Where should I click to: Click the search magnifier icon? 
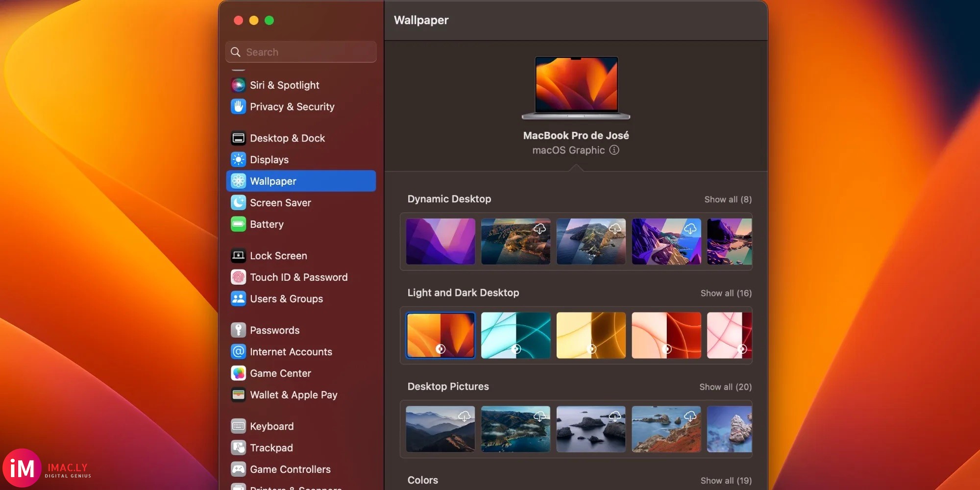click(x=236, y=52)
